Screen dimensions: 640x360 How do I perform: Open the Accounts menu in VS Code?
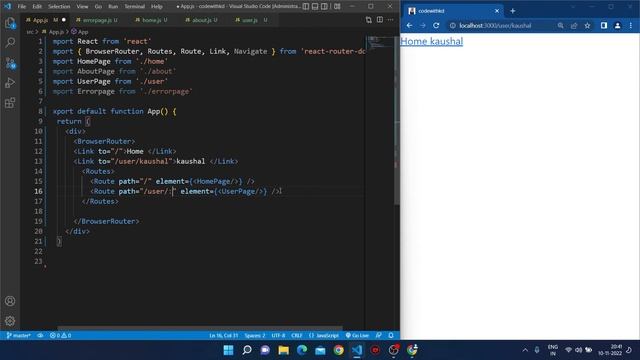coord(10,301)
